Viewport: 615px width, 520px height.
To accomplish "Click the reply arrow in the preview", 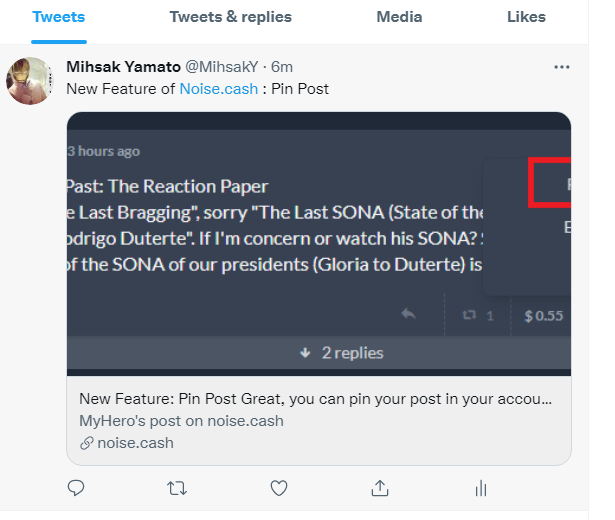I will 408,314.
